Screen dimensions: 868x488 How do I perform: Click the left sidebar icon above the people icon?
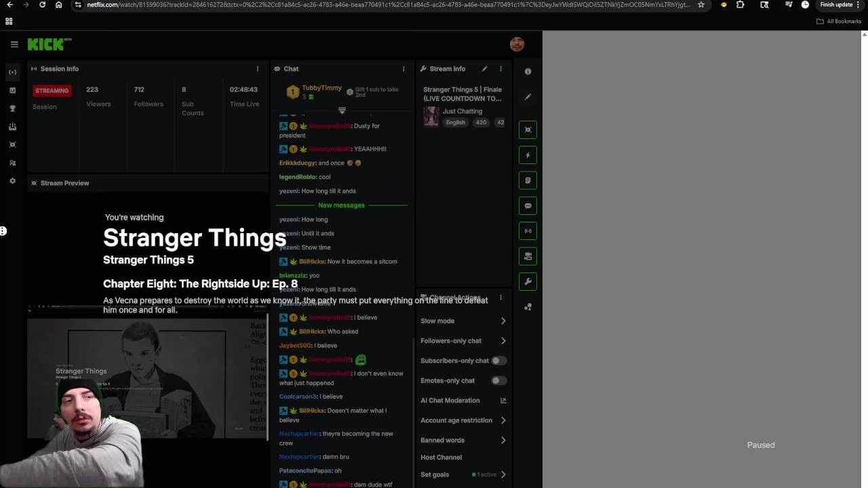pos(12,144)
